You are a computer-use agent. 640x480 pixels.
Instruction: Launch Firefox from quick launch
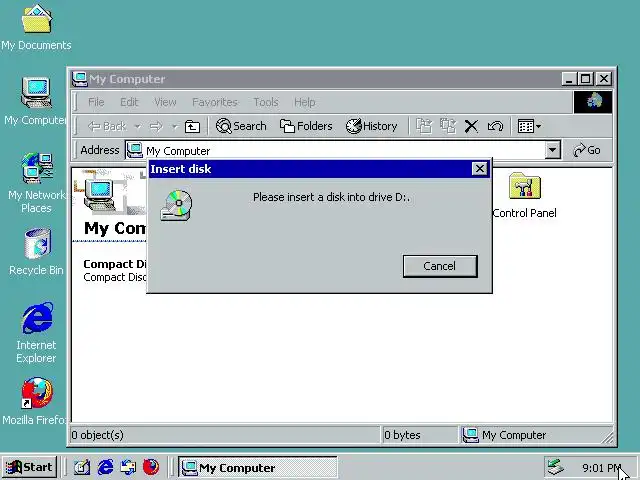tap(151, 467)
